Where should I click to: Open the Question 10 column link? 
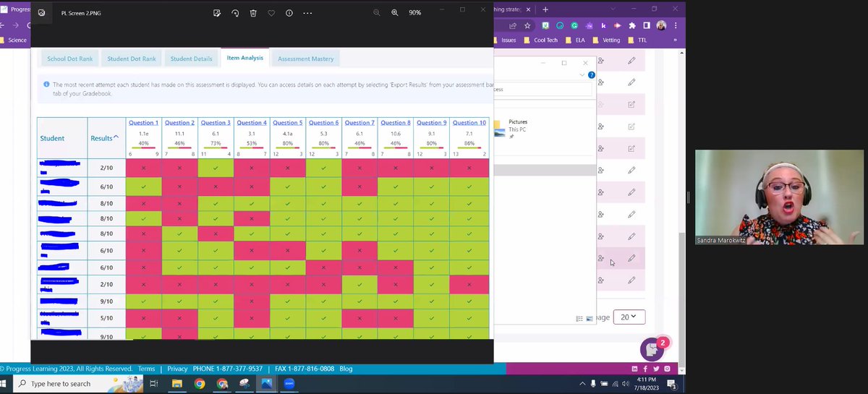point(469,123)
